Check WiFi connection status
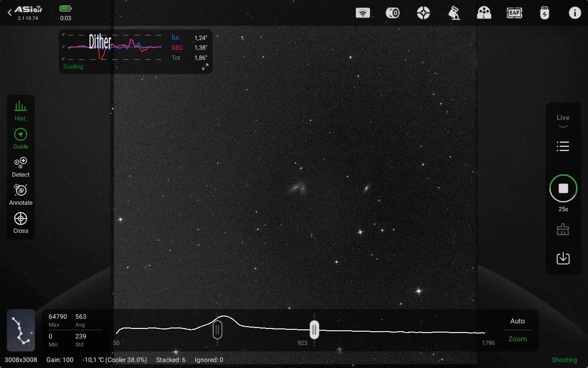Viewport: 588px width, 368px height. pyautogui.click(x=363, y=13)
